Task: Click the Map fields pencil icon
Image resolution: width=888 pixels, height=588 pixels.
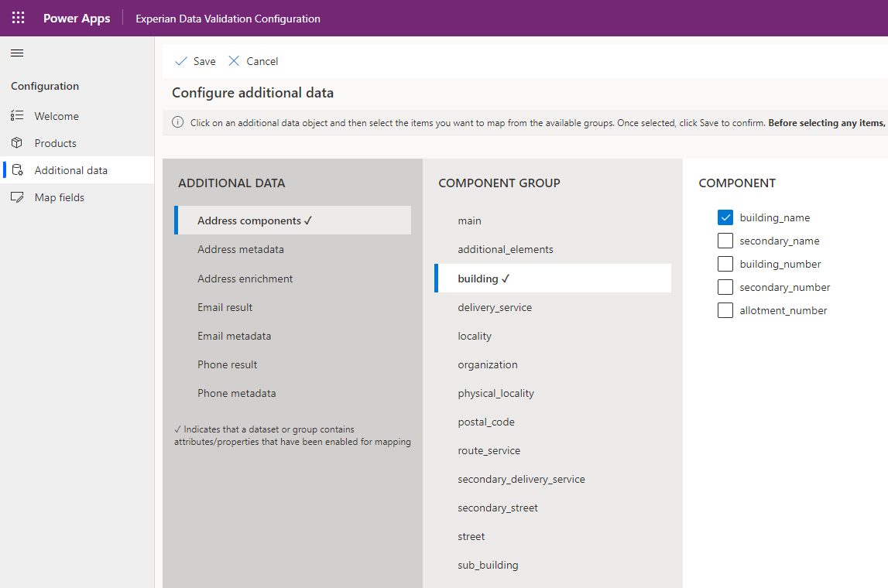Action: (x=17, y=197)
